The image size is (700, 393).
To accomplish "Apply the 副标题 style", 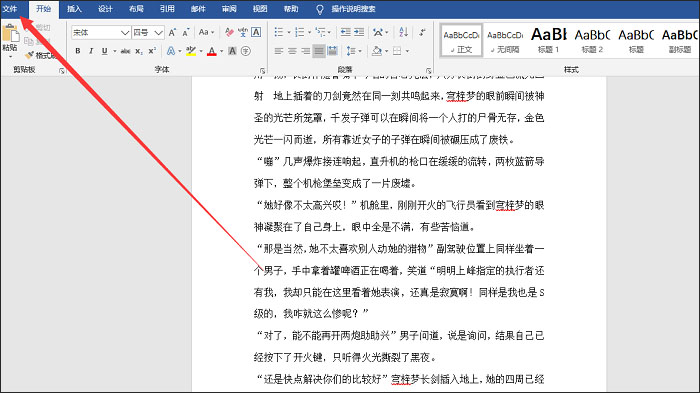I will tap(679, 41).
